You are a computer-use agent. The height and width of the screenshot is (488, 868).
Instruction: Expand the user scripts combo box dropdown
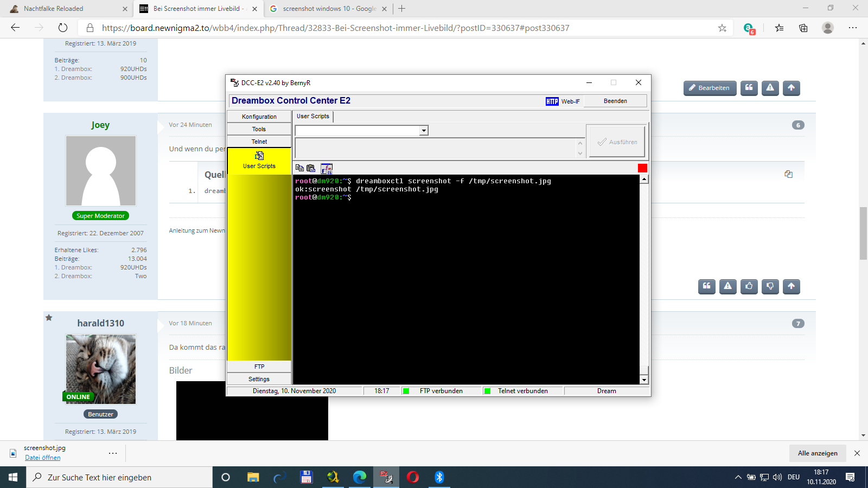point(424,131)
